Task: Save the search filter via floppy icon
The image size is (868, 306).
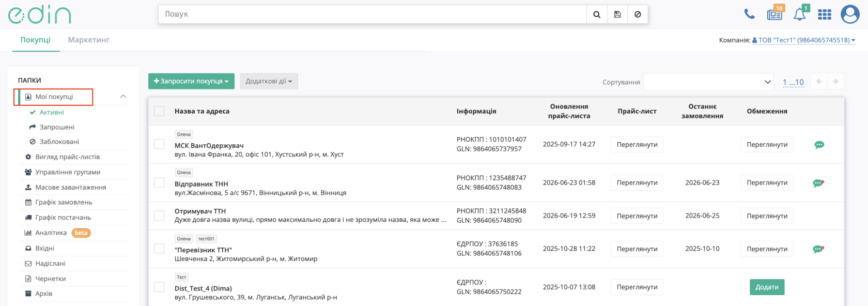Action: pyautogui.click(x=617, y=14)
